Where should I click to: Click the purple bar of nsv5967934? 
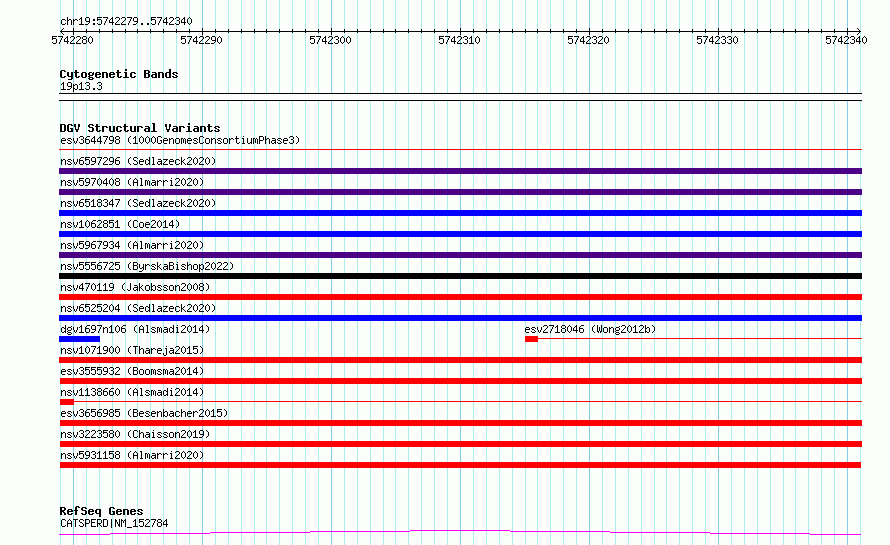coord(460,255)
